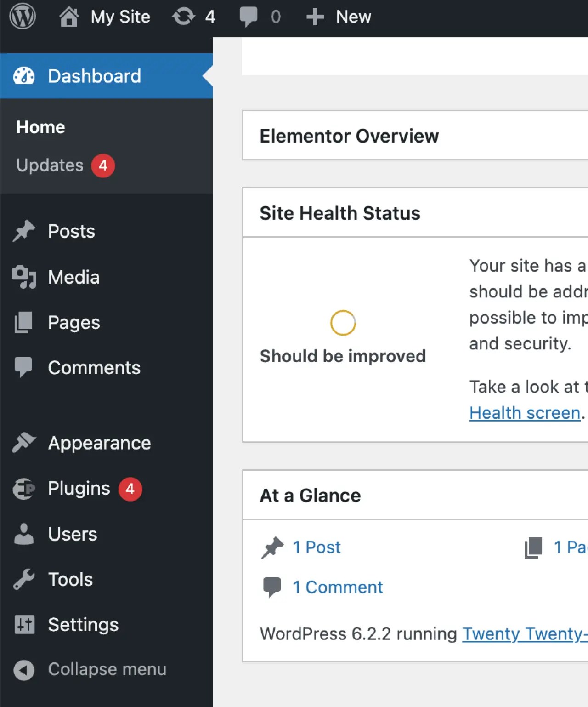588x707 pixels.
Task: Select Home in the Dashboard submenu
Action: pyautogui.click(x=41, y=127)
